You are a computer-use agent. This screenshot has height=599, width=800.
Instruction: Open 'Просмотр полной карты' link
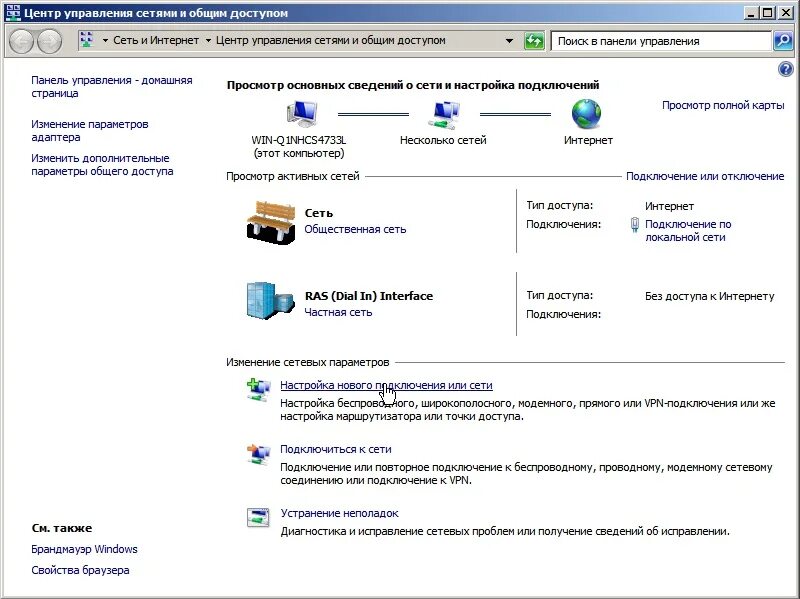pos(723,105)
